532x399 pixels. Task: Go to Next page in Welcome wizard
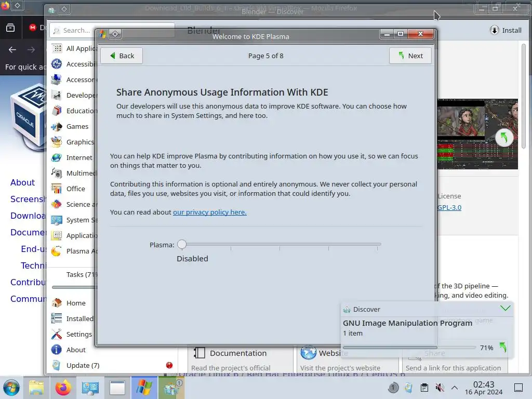click(x=410, y=56)
